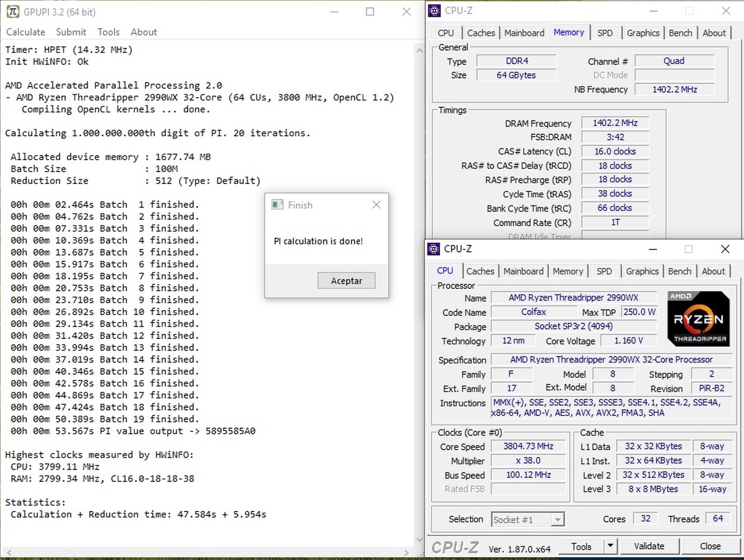Switch to Caches tab in upper CPU-Z window
This screenshot has height=560, width=744.
(481, 33)
